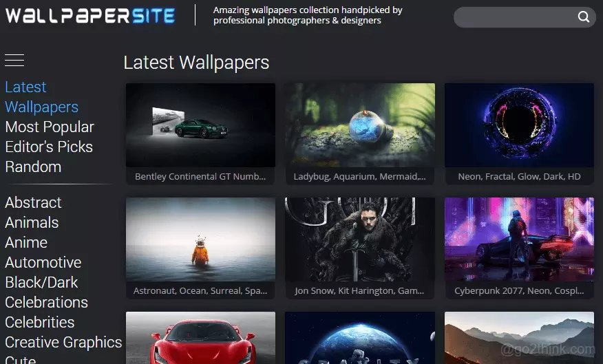Image resolution: width=603 pixels, height=364 pixels.
Task: Open the red sports car thumbnail
Action: (x=200, y=338)
